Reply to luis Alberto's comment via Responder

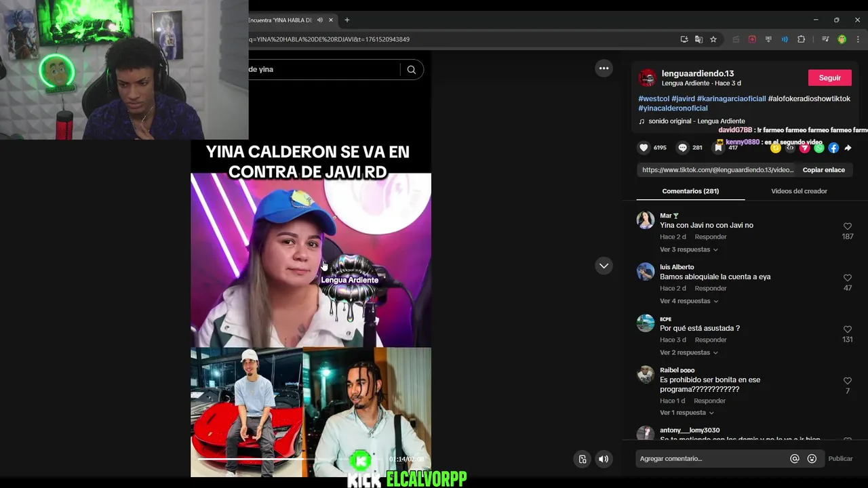(x=711, y=288)
